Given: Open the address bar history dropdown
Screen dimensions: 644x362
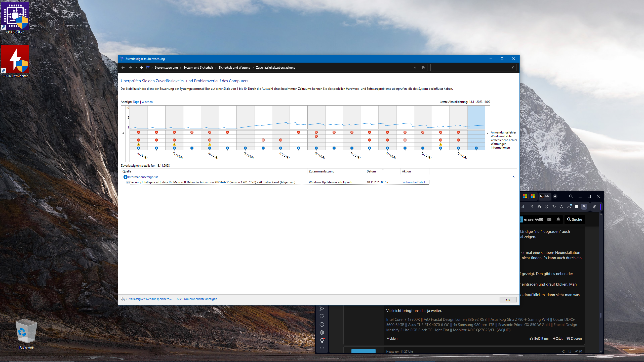Looking at the screenshot, I should click(415, 68).
